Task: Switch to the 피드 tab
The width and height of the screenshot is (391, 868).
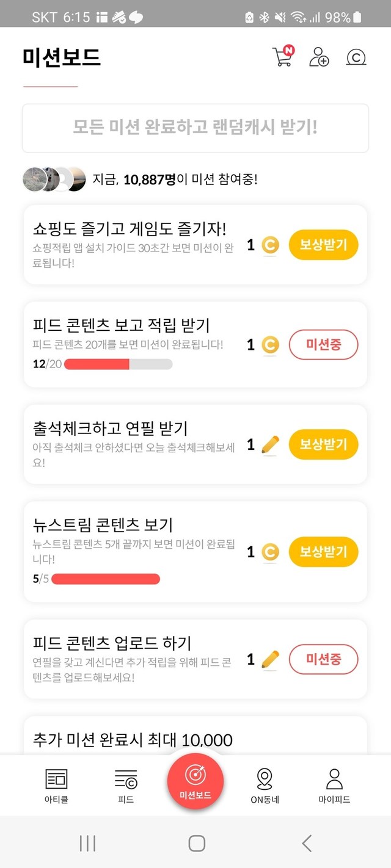Action: (x=126, y=785)
